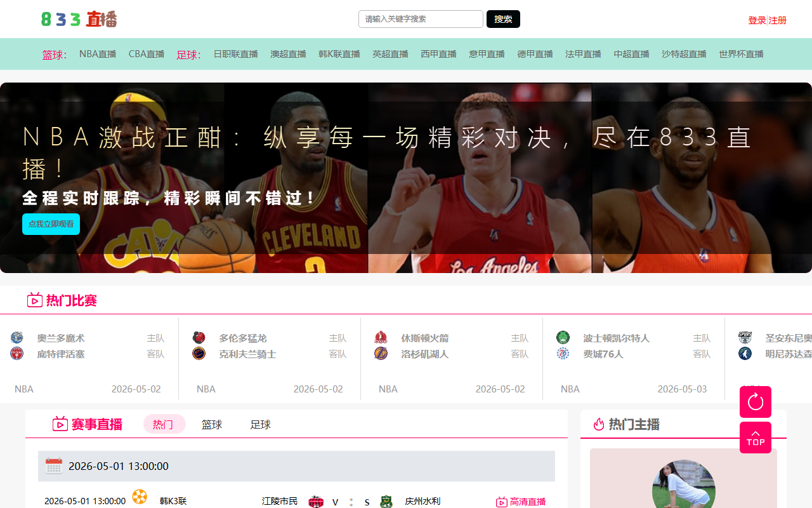Go to 英超直播 page

[x=390, y=54]
